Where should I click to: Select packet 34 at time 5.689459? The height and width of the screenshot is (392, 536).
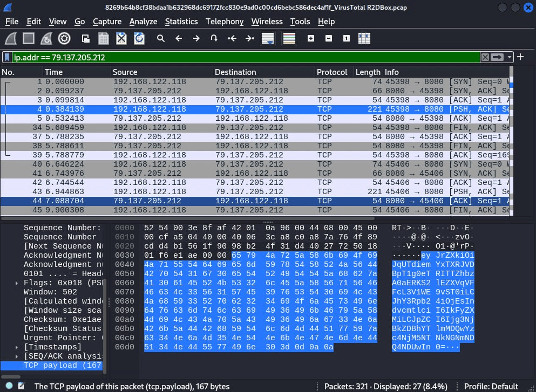[x=255, y=127]
